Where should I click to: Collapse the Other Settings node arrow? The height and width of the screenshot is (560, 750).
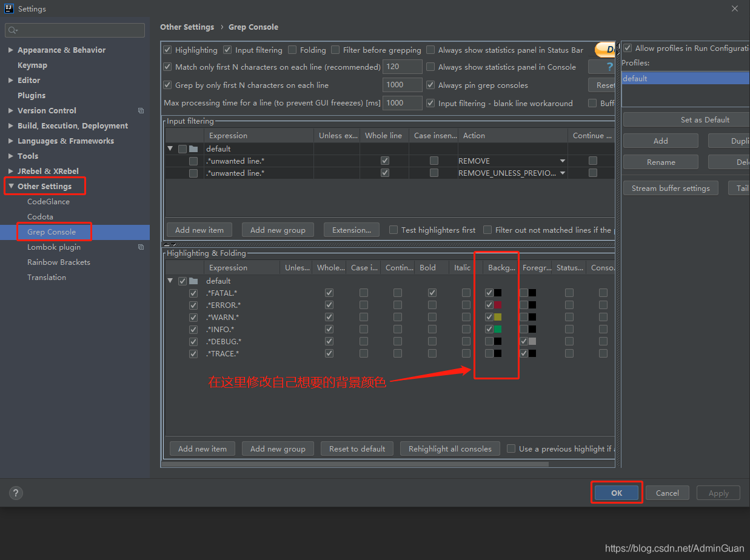pos(11,187)
